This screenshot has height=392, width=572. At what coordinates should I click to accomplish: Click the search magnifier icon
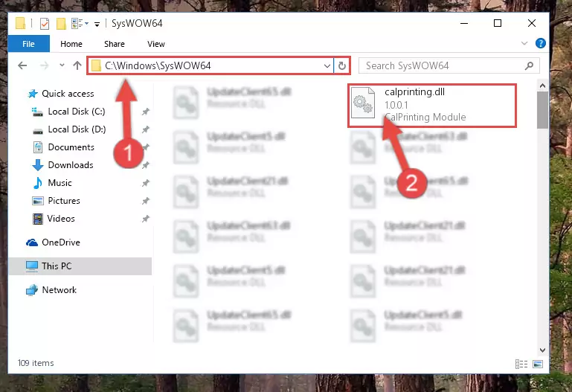529,65
